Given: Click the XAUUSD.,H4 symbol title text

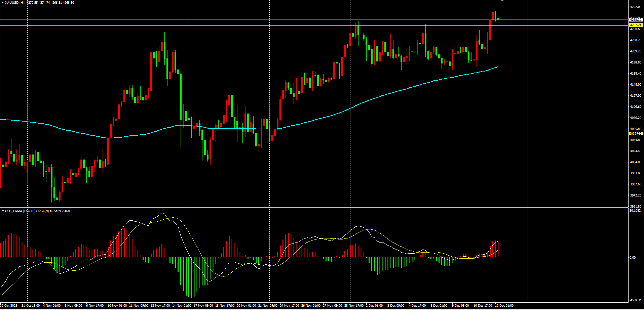Looking at the screenshot, I should [x=15, y=3].
